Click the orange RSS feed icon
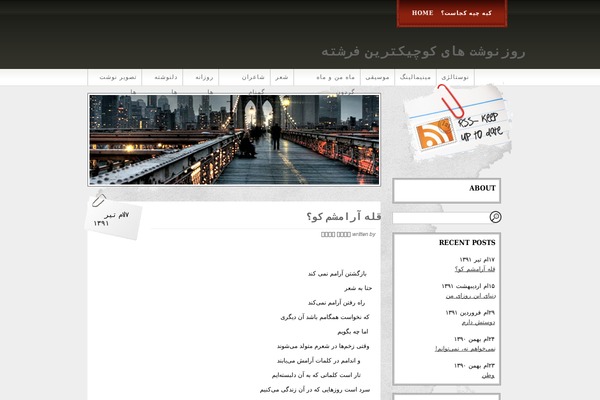 [x=434, y=134]
